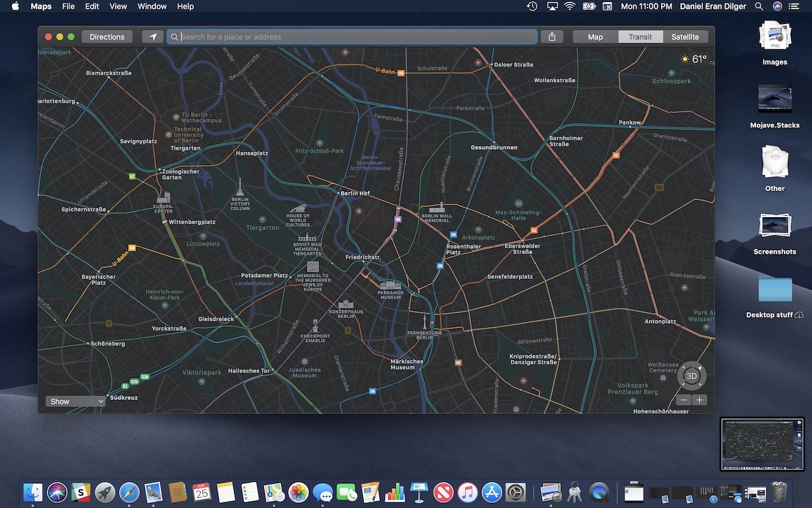Click the 3D compass control
This screenshot has height=508, width=812.
click(691, 376)
